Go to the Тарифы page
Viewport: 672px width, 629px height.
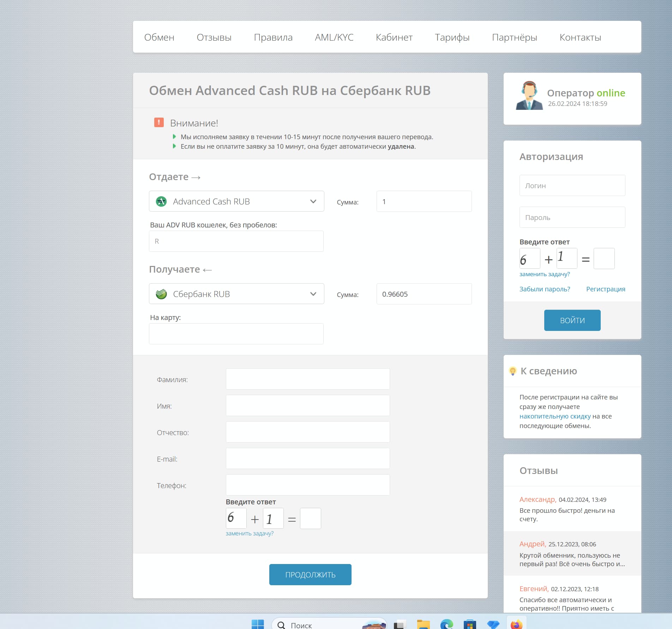(x=452, y=37)
